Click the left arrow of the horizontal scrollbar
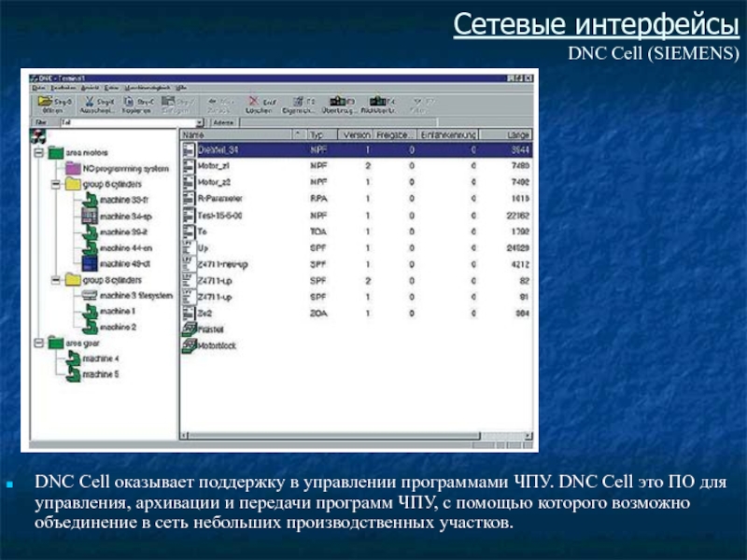 coord(184,435)
